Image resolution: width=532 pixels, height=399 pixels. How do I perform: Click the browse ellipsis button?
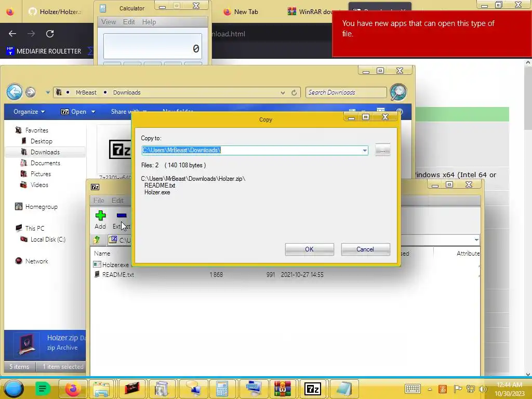(383, 150)
